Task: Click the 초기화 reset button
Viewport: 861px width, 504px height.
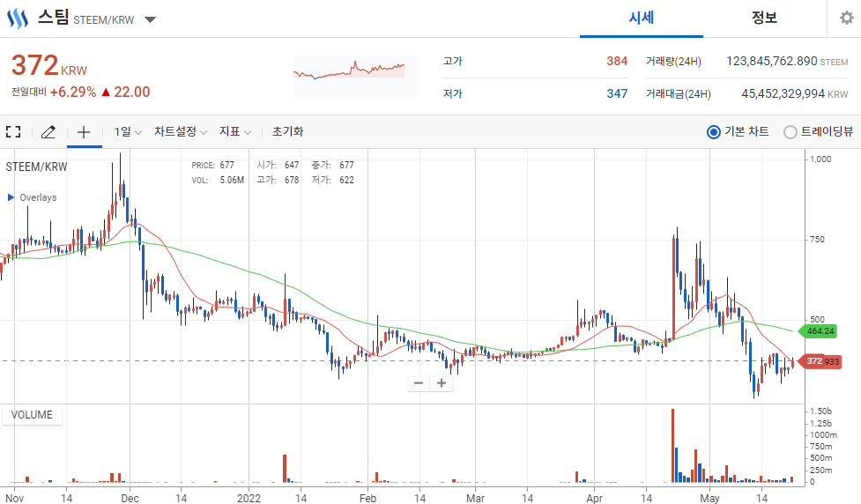Action: tap(287, 132)
